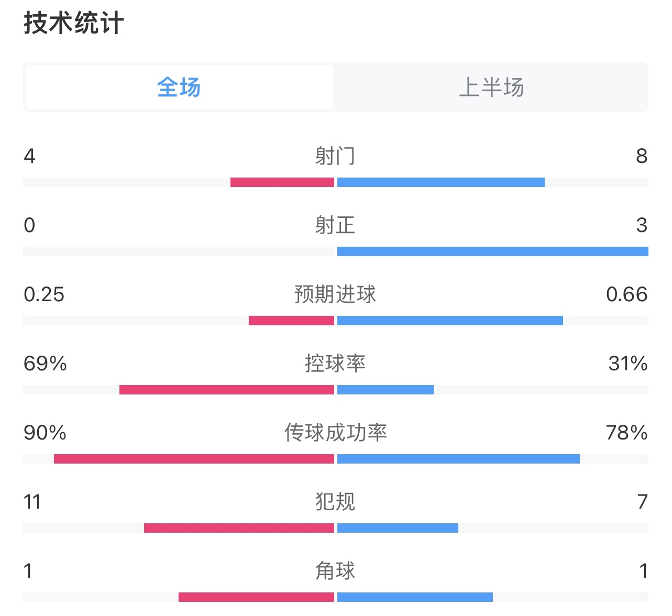Switch to the 全场 tab
This screenshot has height=616, width=672.
tap(179, 87)
